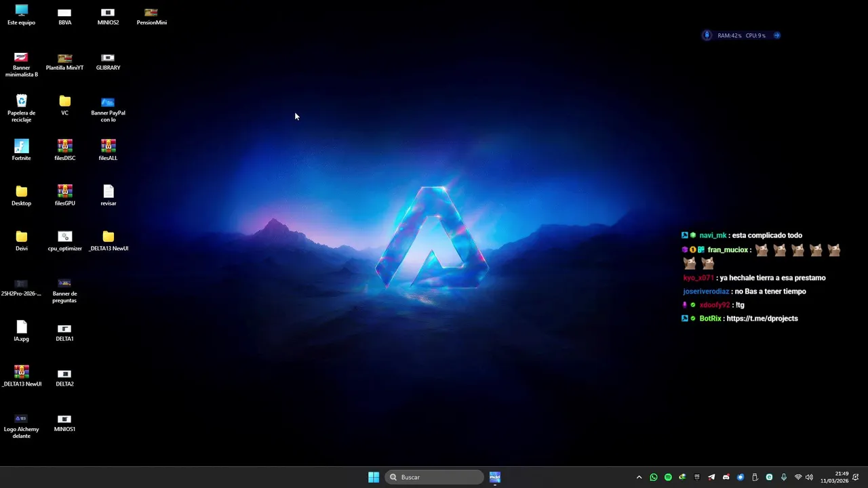Open Telegram from the system tray
This screenshot has height=488, width=868.
(711, 477)
